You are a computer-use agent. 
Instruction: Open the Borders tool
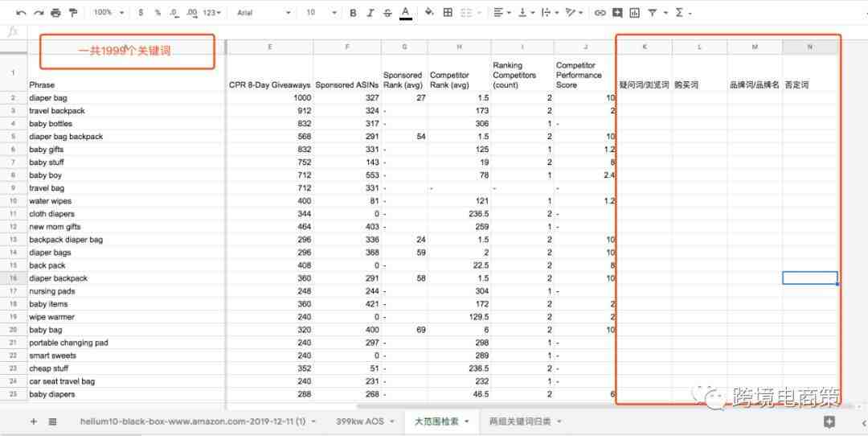(448, 13)
